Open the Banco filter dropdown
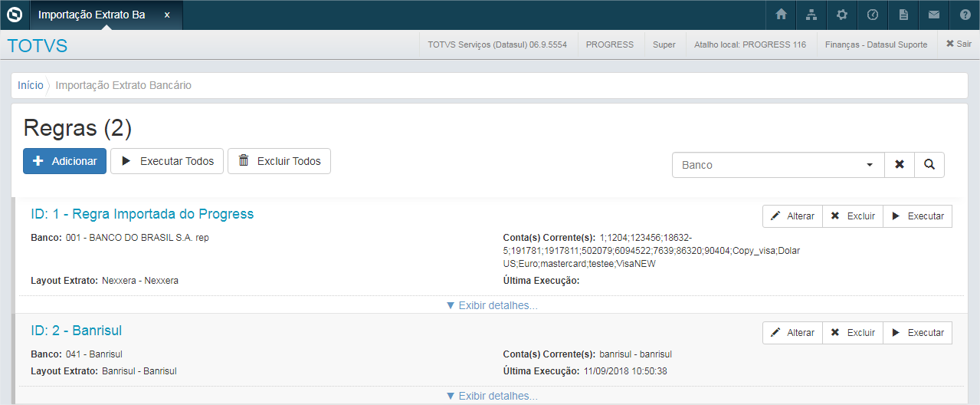This screenshot has height=405, width=980. point(778,165)
